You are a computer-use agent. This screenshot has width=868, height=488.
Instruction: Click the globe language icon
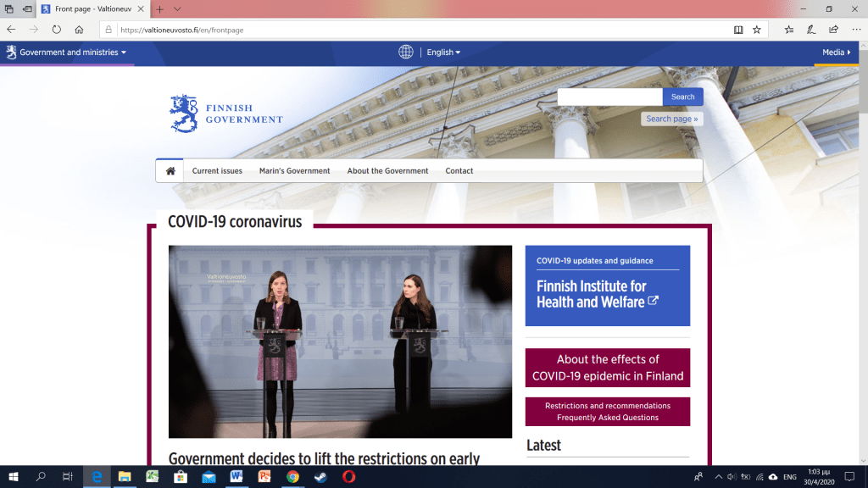406,53
